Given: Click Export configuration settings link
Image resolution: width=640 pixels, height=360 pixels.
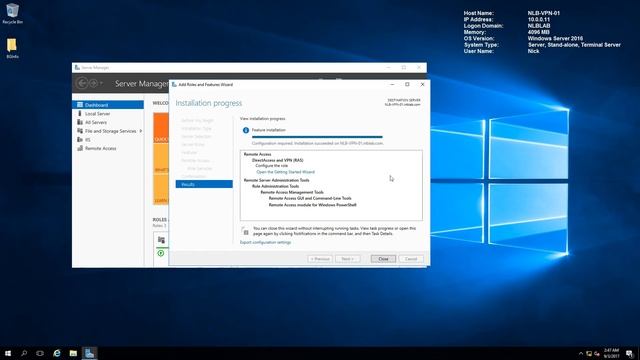Looking at the screenshot, I should [x=265, y=242].
